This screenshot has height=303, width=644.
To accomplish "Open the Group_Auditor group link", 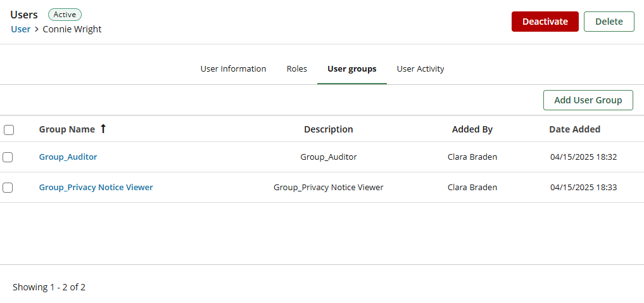I will 68,157.
